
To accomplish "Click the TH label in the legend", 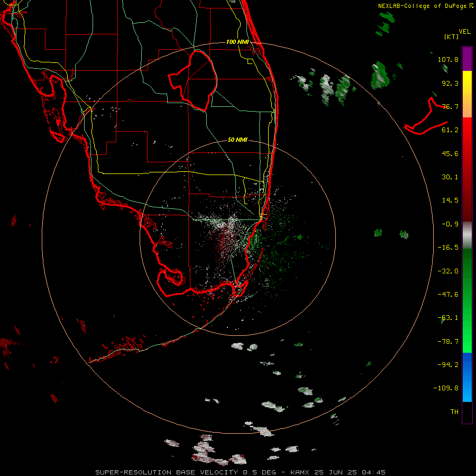I will tap(454, 412).
